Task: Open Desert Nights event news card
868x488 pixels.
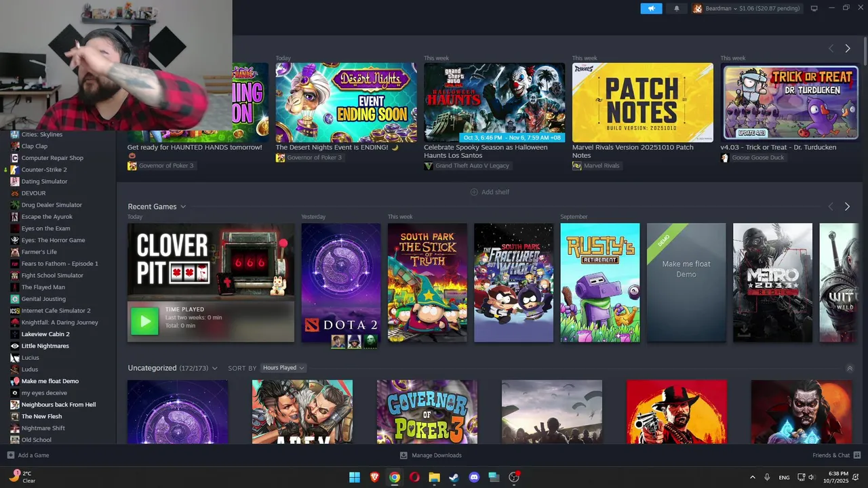Action: [346, 102]
